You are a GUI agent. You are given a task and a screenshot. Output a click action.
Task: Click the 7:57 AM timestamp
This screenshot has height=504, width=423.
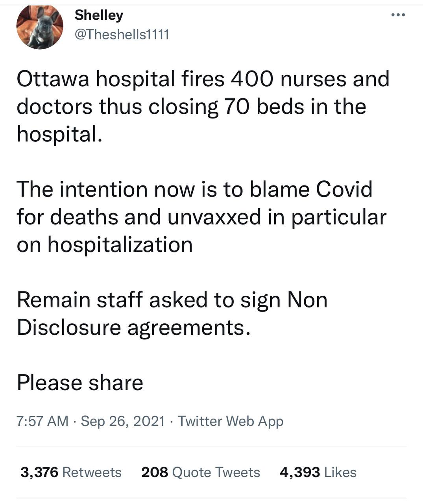(42, 421)
